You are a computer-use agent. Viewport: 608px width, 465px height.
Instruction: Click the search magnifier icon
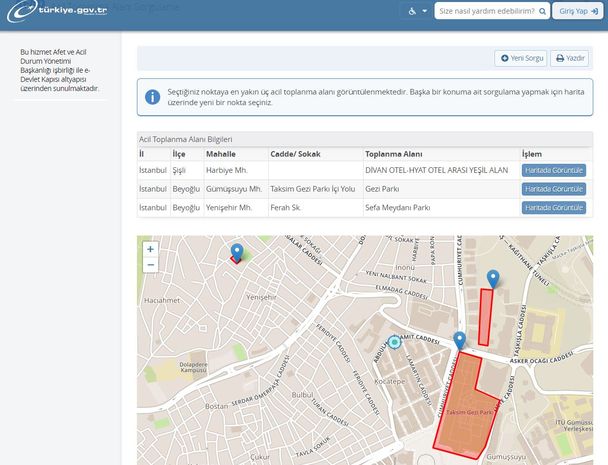(542, 11)
